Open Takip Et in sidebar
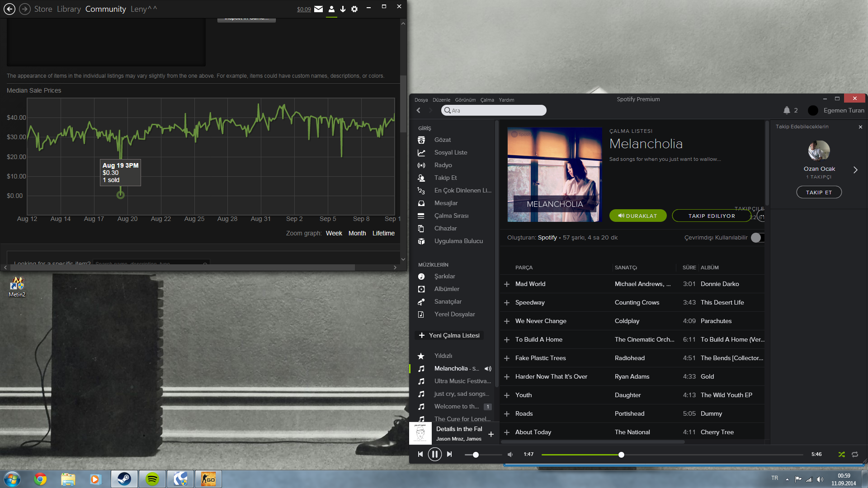Viewport: 868px width, 488px height. click(445, 178)
